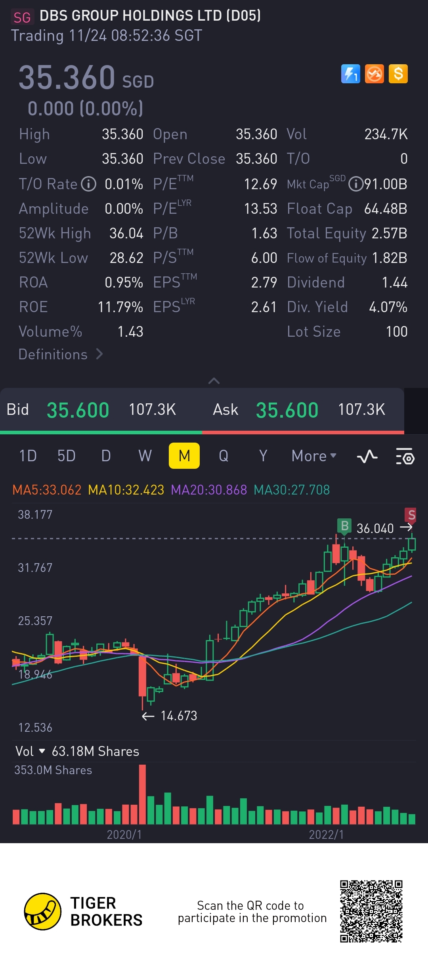Screen dimensions: 428x980
Task: Tap the Div. Yield 4.07% value
Action: [x=388, y=307]
